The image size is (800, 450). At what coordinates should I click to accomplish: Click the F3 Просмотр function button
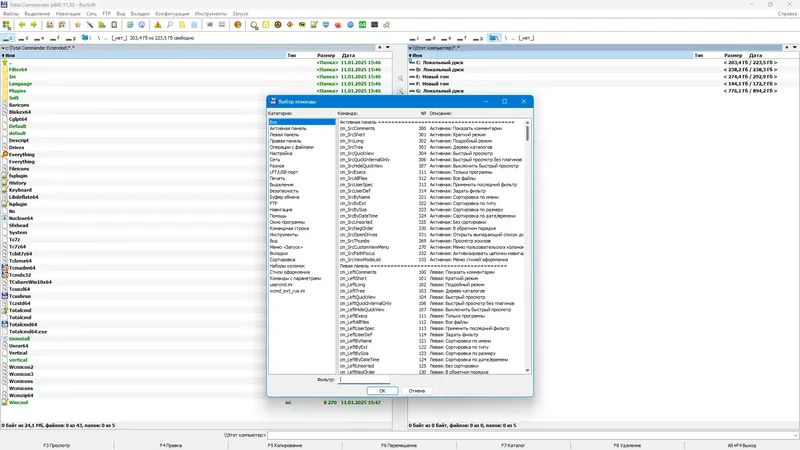pyautogui.click(x=57, y=445)
